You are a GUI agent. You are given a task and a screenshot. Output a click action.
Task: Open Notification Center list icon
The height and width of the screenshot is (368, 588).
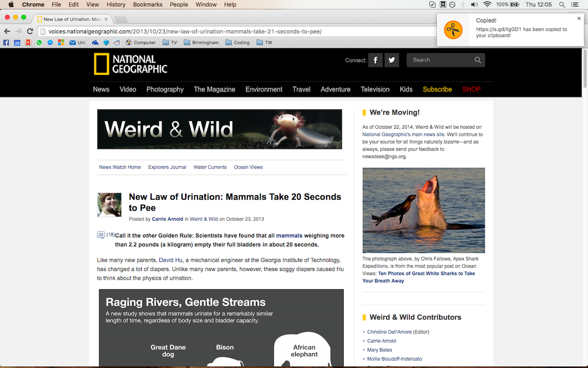point(574,5)
